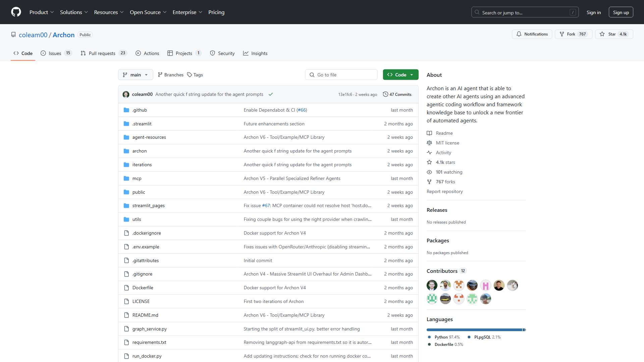Expand the Solutions menu
The image size is (644, 362).
coord(74,12)
